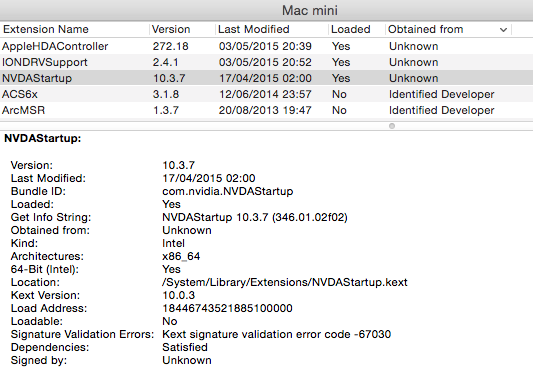This screenshot has height=377, width=533.
Task: Click Bundle ID value com.nvidia.NVDAStartup
Action: pos(228,191)
